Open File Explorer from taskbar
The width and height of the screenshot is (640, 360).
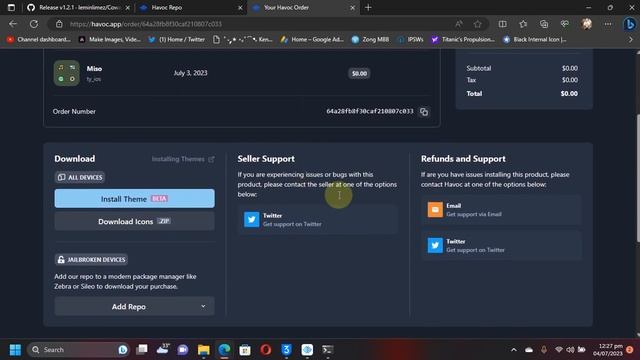pyautogui.click(x=203, y=350)
